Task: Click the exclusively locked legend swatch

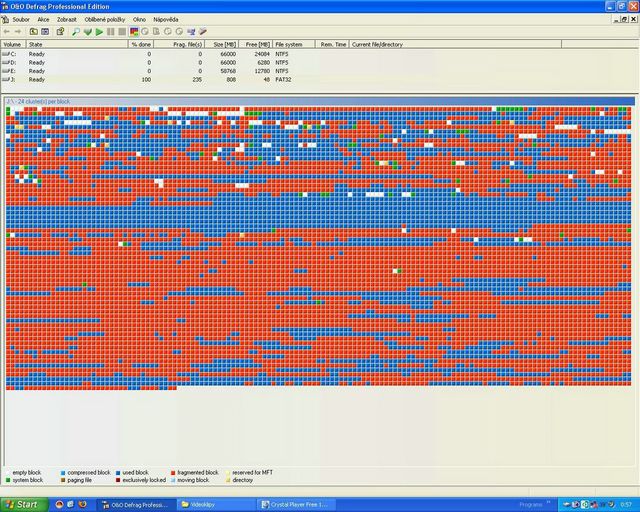Action: coord(118,481)
